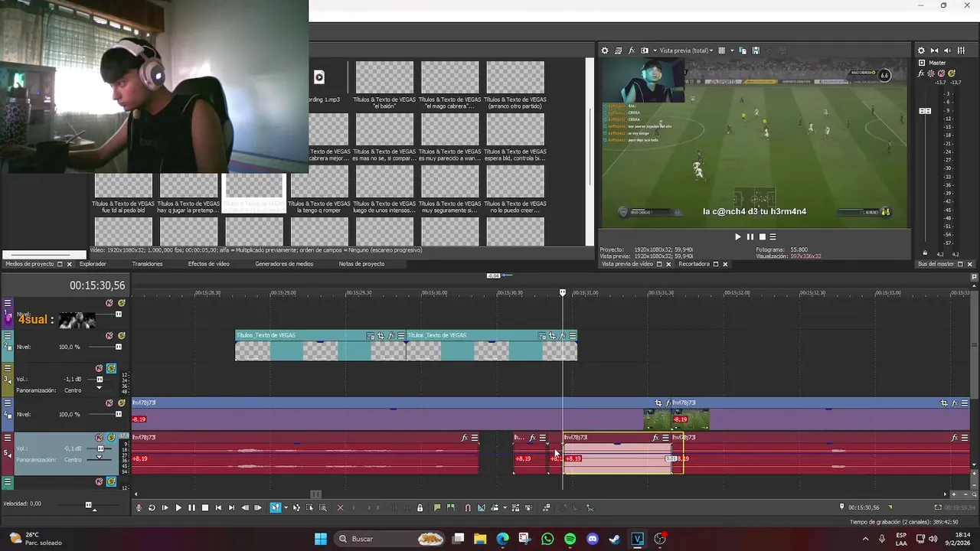Toggle lock event icon
The image size is (980, 551).
click(x=420, y=507)
